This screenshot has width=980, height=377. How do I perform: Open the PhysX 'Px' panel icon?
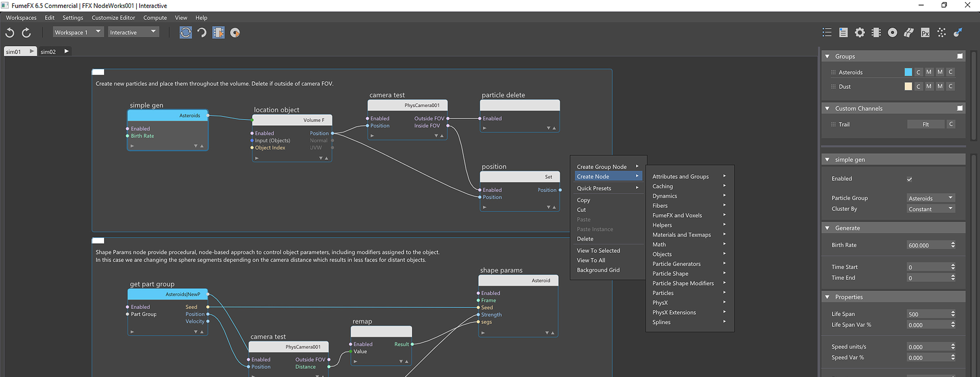coord(925,33)
